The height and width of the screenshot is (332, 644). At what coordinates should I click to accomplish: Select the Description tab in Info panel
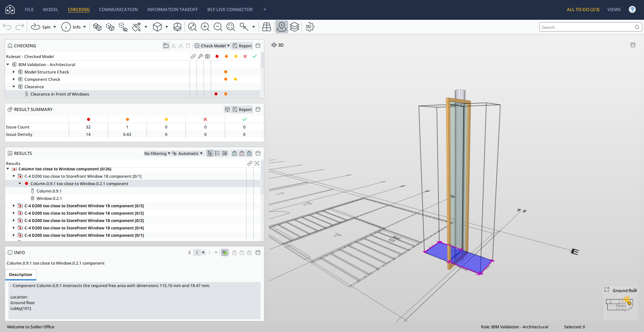click(21, 274)
